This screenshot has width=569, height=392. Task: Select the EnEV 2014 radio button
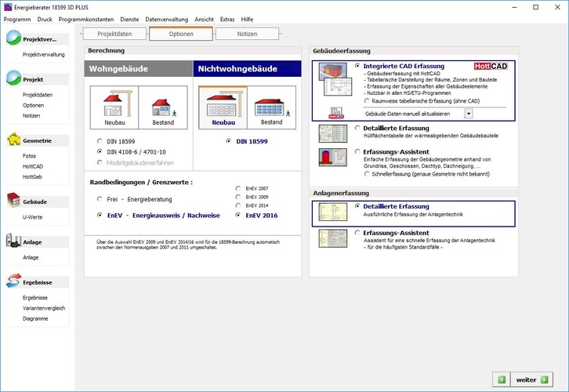click(238, 205)
